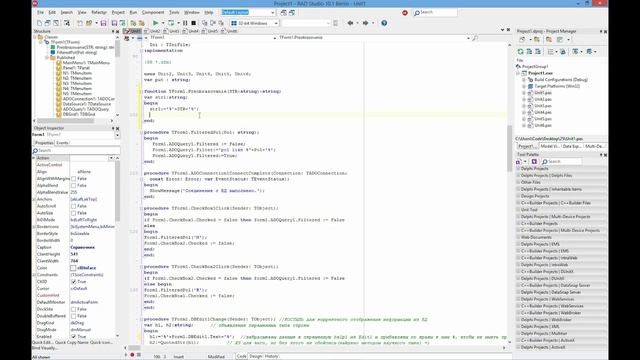Expand the Unit3.pas node in Project Manager

524,106
